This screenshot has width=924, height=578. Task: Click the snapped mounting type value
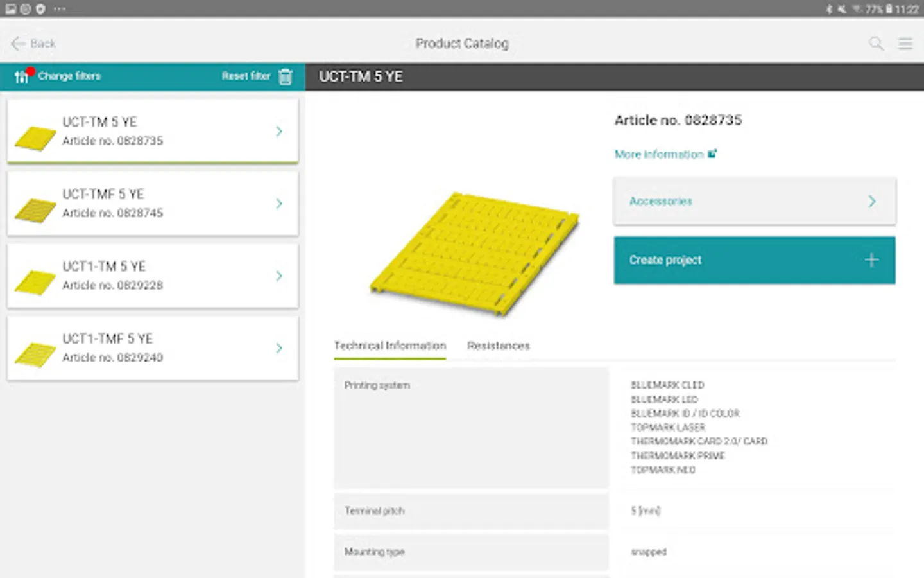pyautogui.click(x=649, y=552)
